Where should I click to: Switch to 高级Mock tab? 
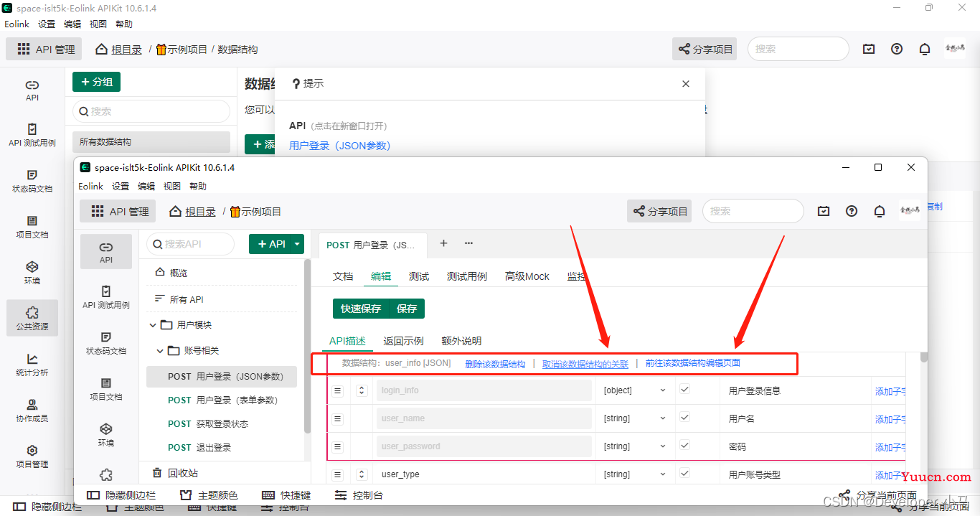(527, 276)
